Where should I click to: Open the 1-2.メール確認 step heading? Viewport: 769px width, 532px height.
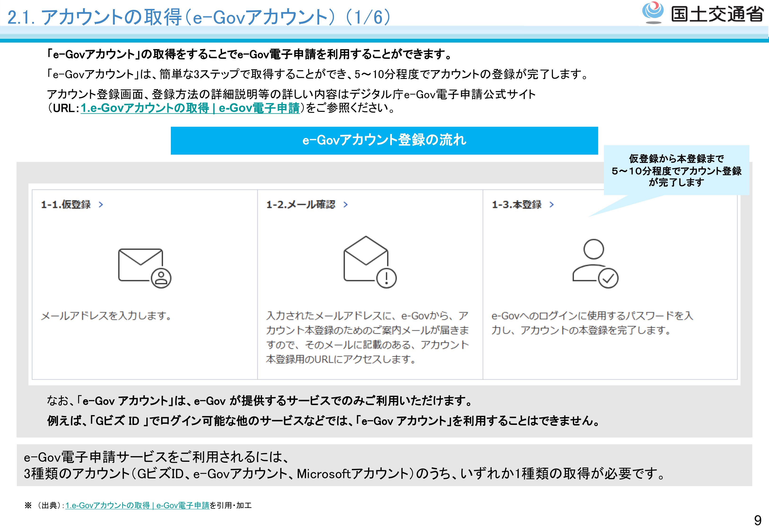click(301, 205)
